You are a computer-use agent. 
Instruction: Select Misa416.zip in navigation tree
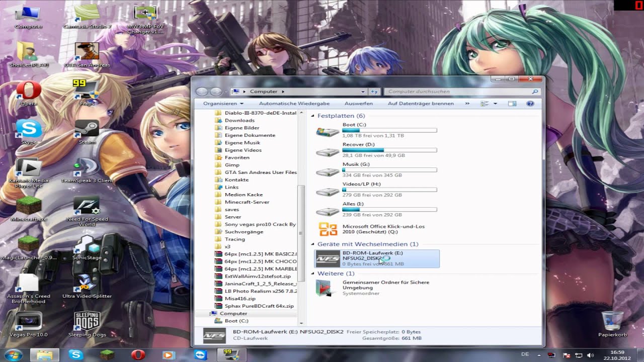[240, 299]
